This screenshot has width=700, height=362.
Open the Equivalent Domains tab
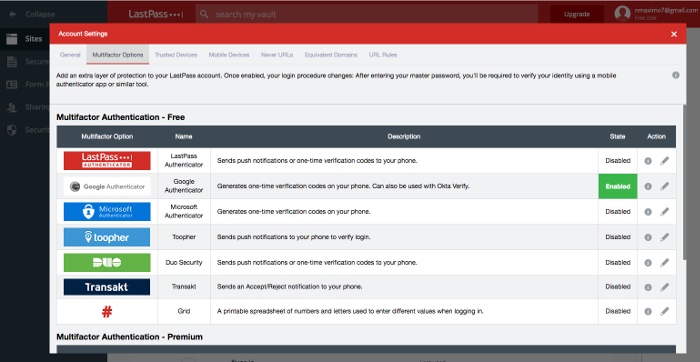331,55
